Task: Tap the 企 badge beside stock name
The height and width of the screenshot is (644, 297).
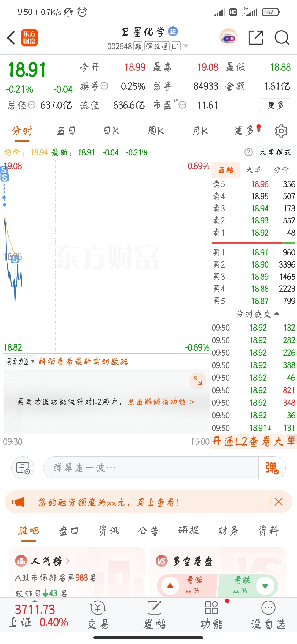Action: [173, 31]
